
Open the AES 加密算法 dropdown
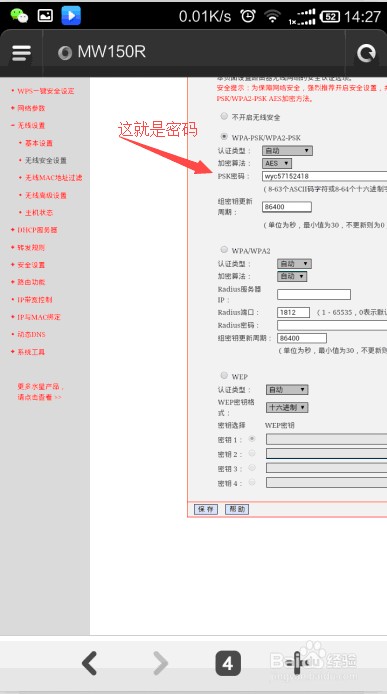[x=277, y=163]
